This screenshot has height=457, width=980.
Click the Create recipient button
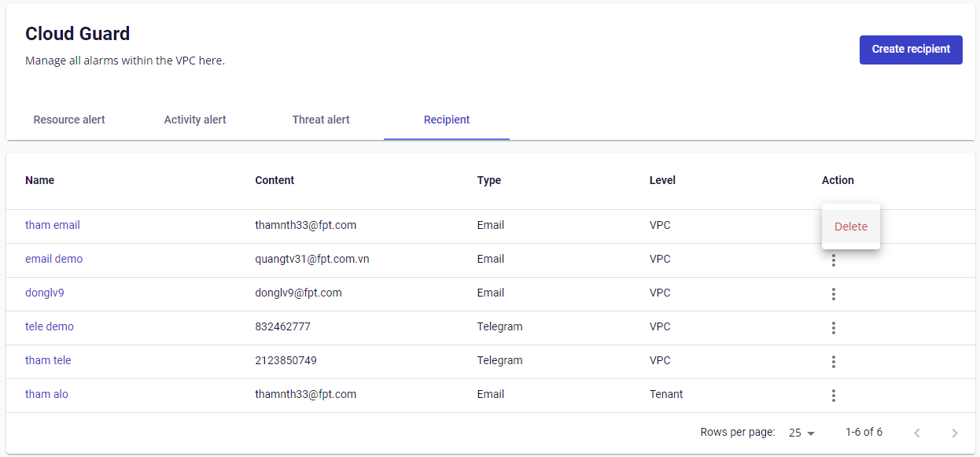click(911, 49)
